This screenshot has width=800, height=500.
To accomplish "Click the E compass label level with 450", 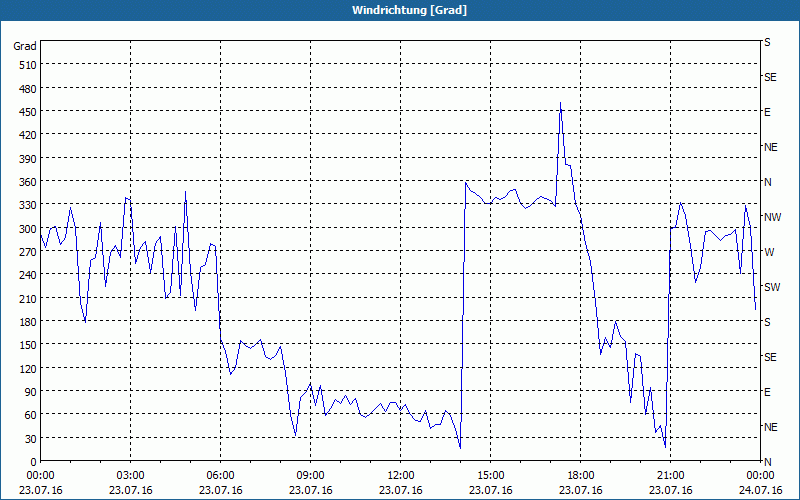I will pos(767,112).
